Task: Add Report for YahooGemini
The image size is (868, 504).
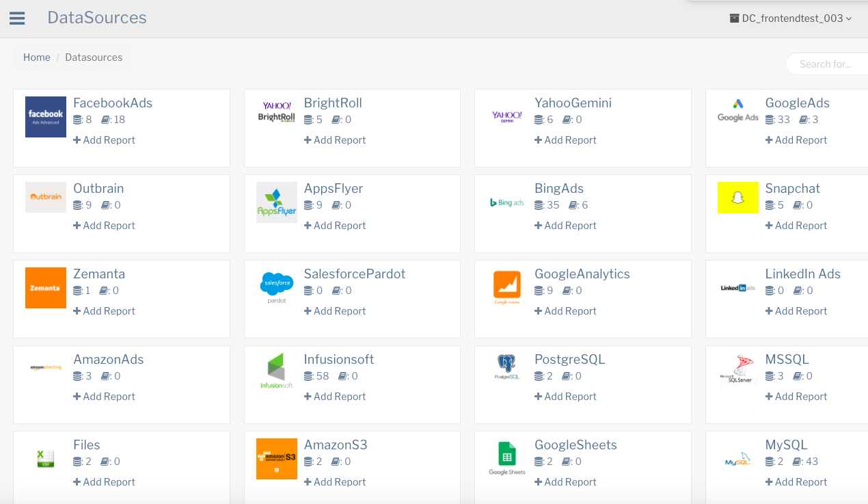Action: click(565, 140)
